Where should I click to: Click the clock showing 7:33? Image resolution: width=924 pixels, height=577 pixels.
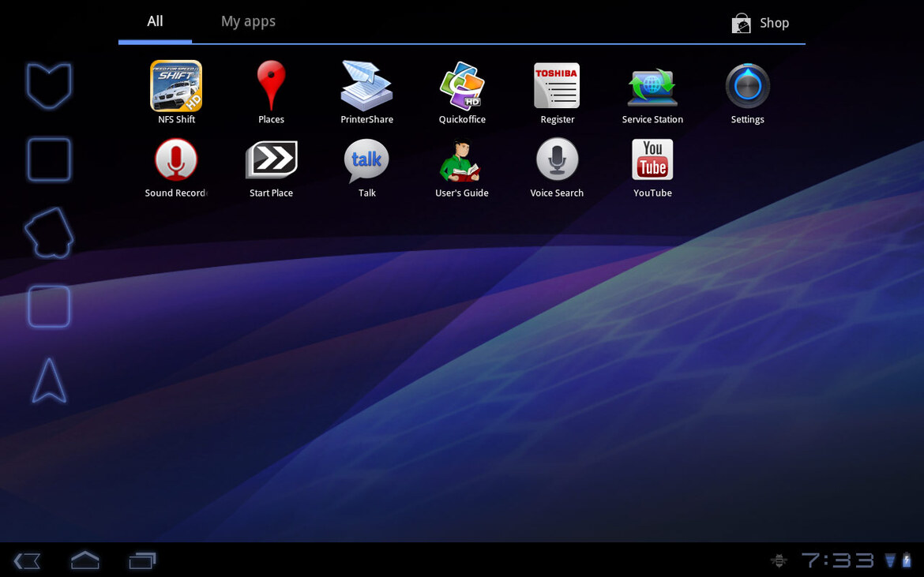pyautogui.click(x=837, y=560)
